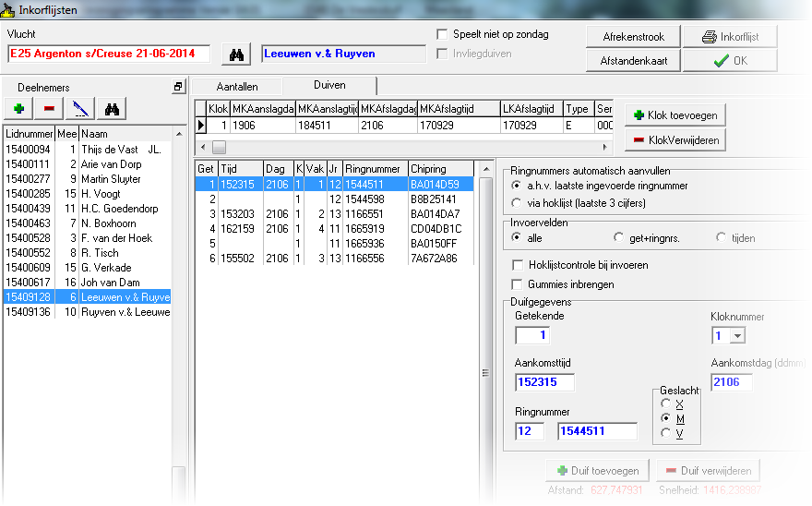The width and height of the screenshot is (812, 506).
Task: Click up arrow of Deelnemers list scrollbar
Action: (179, 134)
